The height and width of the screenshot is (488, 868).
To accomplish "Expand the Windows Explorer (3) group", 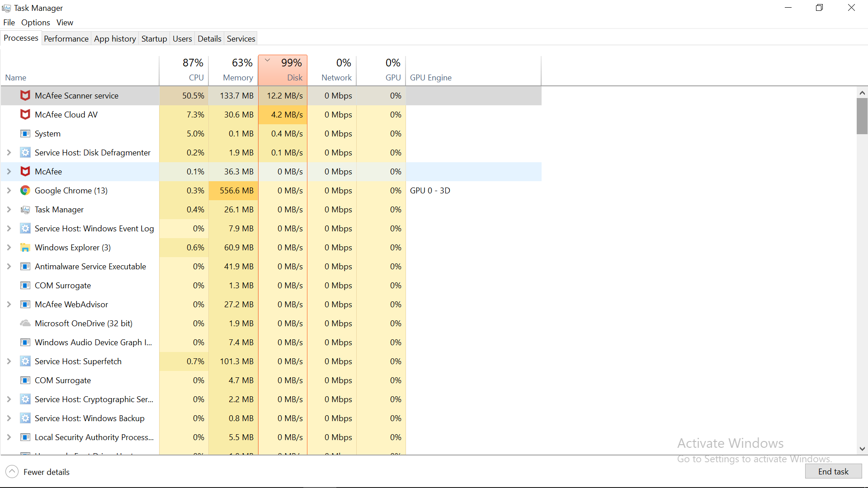I will (9, 247).
